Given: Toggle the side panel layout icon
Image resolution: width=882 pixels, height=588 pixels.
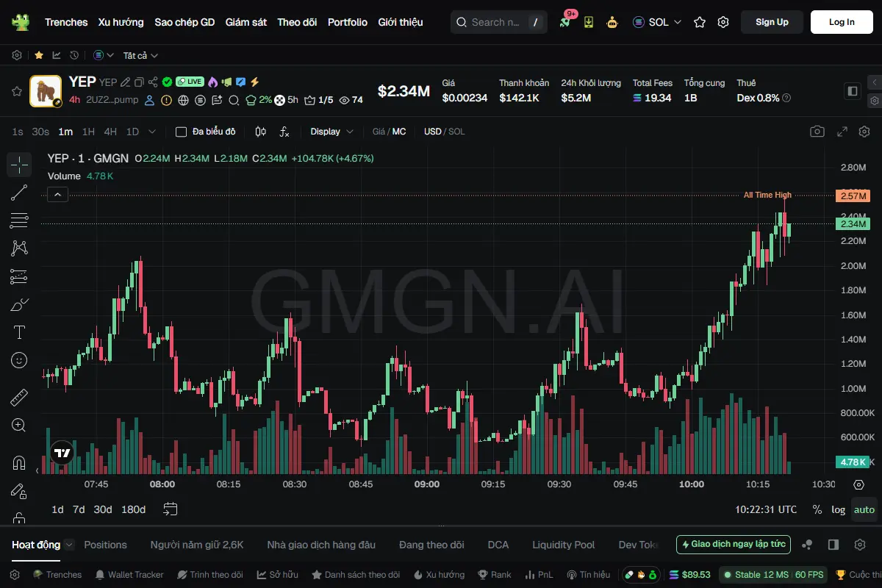Looking at the screenshot, I should tap(853, 91).
